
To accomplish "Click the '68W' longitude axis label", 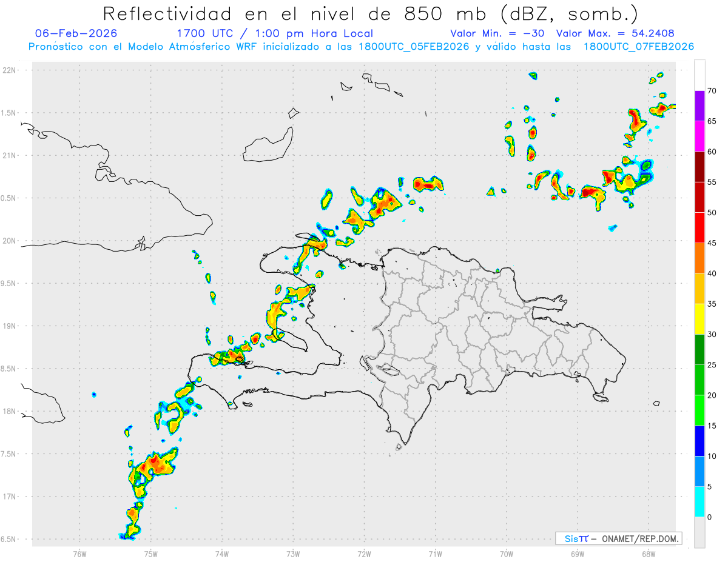I will [x=649, y=554].
